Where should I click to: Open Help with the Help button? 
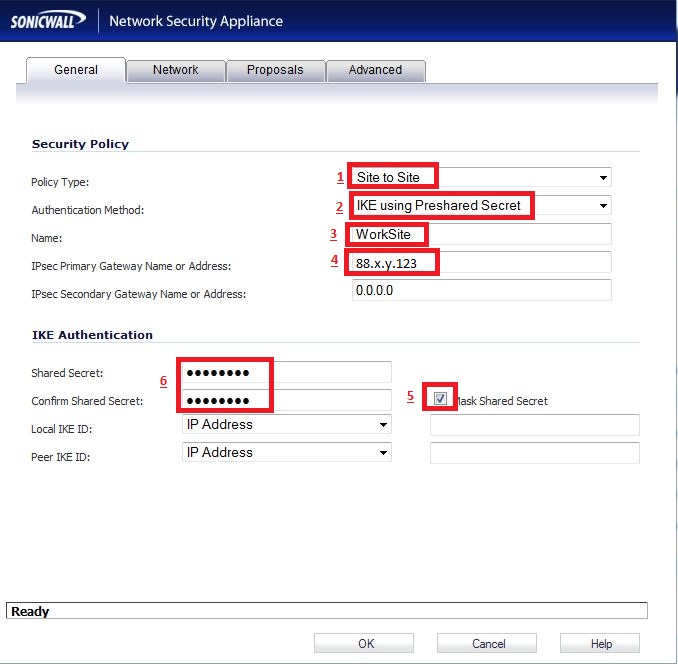click(x=600, y=644)
